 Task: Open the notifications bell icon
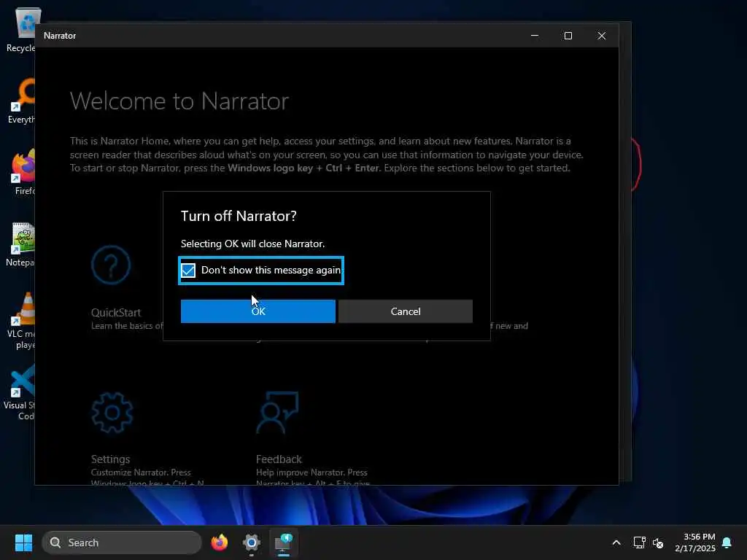tap(727, 542)
